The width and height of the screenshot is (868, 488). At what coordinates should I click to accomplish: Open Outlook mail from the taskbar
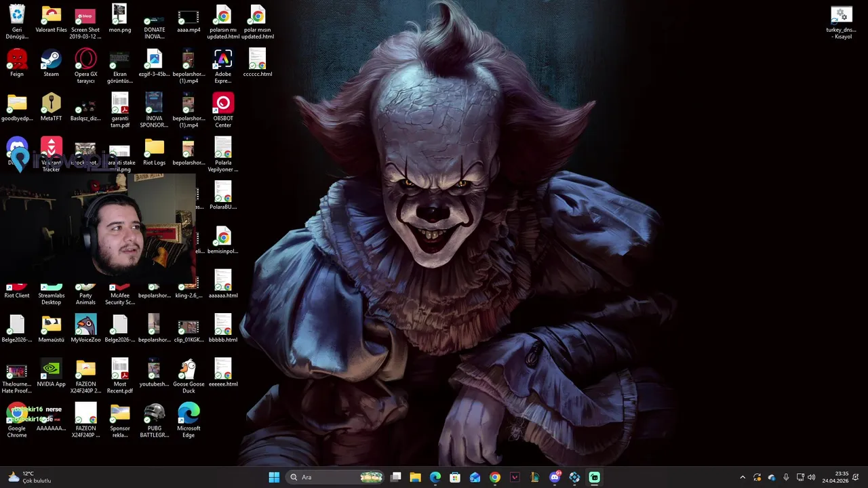click(x=475, y=477)
